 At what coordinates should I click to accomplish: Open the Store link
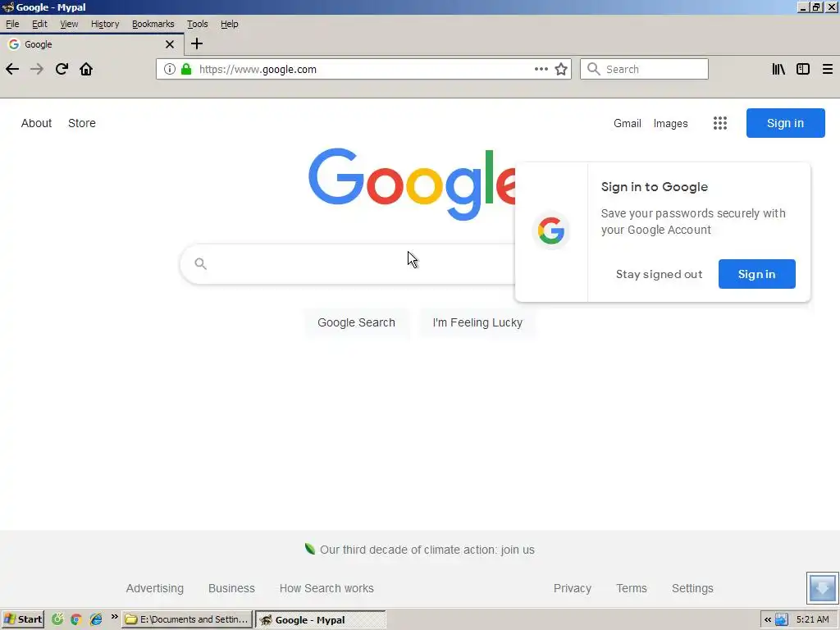[x=82, y=123]
